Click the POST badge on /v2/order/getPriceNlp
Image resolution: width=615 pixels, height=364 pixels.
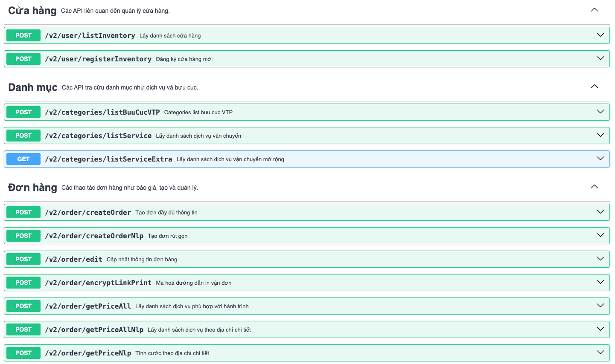pyautogui.click(x=23, y=352)
